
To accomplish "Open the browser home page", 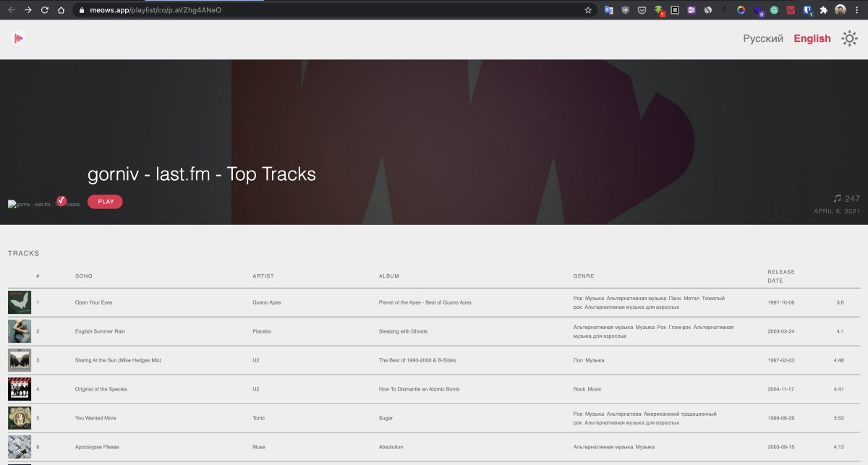I will (61, 10).
